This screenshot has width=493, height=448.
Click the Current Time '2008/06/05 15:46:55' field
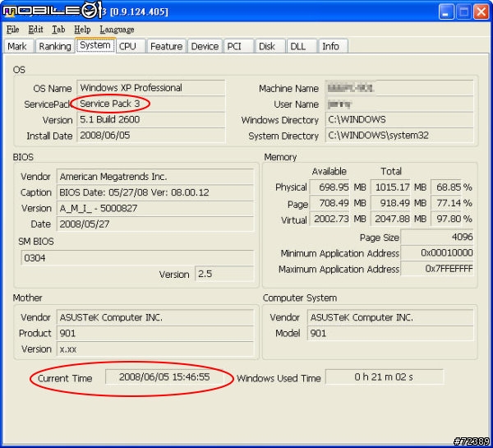click(x=164, y=377)
